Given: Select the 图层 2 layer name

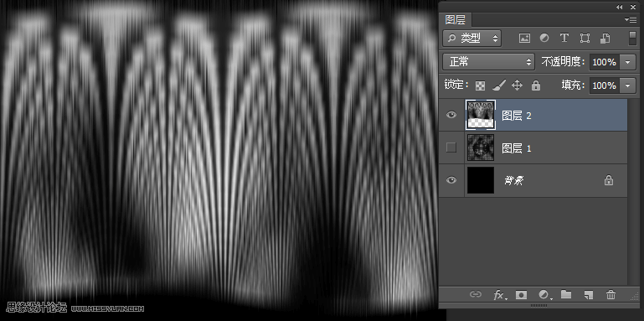Looking at the screenshot, I should (516, 116).
